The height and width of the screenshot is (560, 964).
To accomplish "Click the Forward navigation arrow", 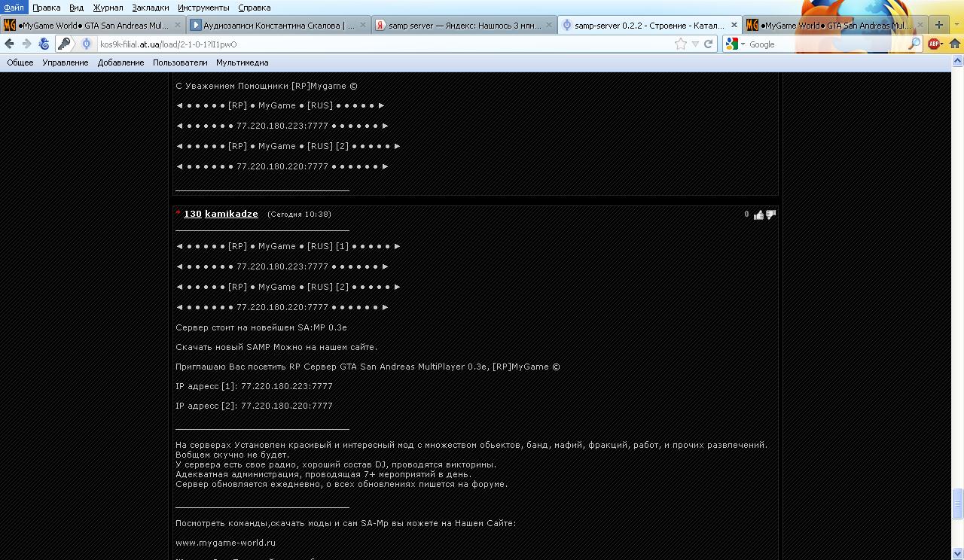I will (26, 44).
